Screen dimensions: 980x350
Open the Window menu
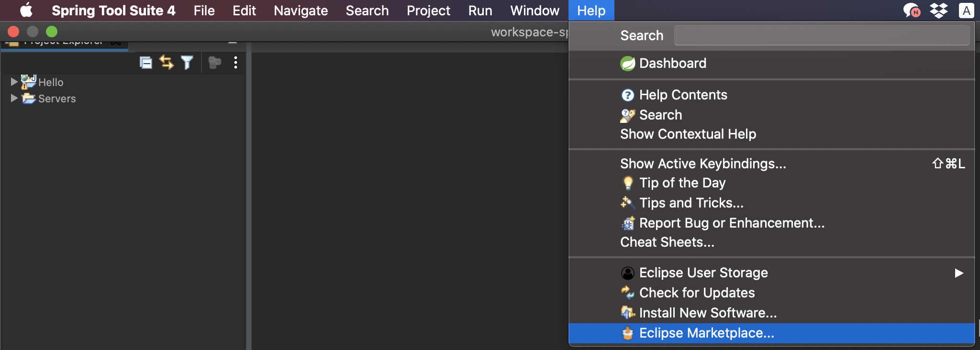click(535, 11)
